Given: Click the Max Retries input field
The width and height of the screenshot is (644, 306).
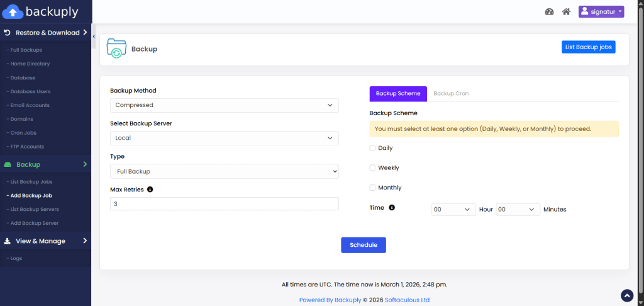Looking at the screenshot, I should pos(225,204).
